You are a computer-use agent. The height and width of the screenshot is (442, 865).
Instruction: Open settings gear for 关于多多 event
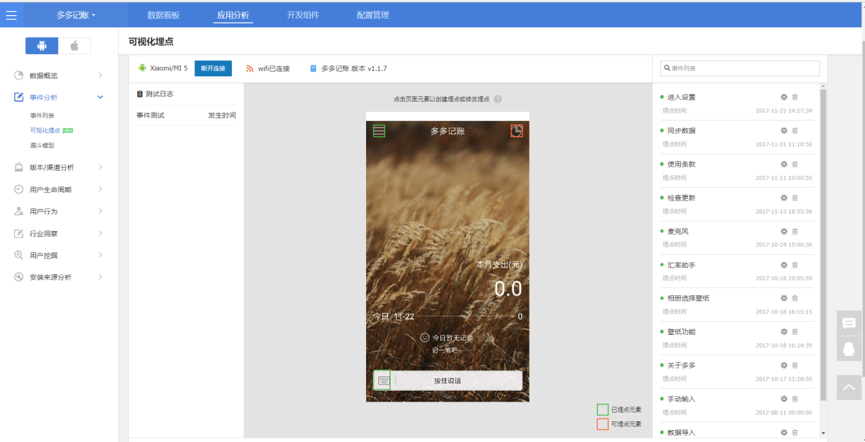[x=784, y=365]
